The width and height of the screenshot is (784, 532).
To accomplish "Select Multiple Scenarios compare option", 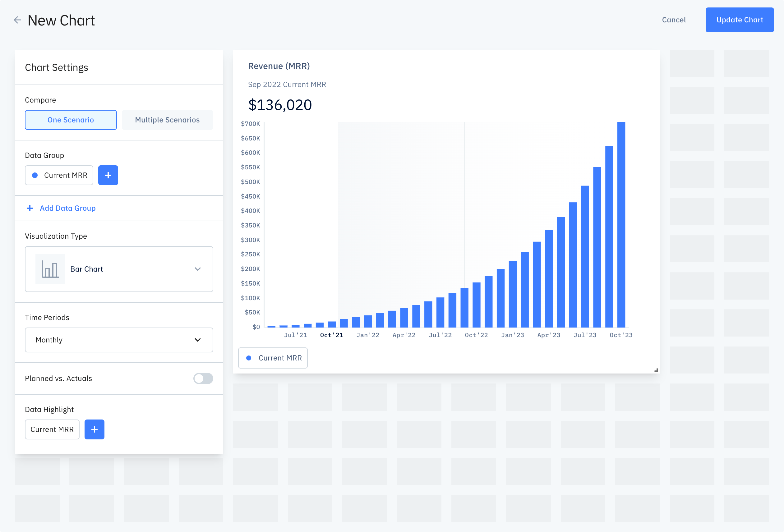I will tap(167, 120).
